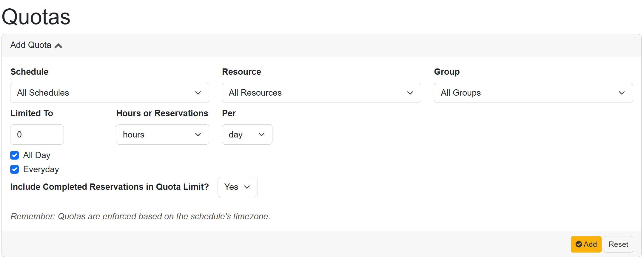Click the Quotas page heading
Viewport: 644px width, 260px height.
coord(36,17)
